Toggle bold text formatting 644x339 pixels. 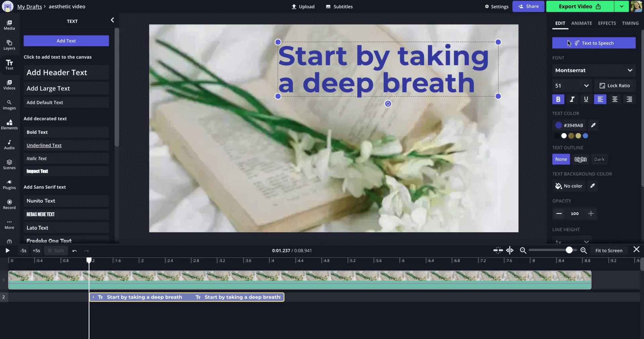pyautogui.click(x=558, y=99)
